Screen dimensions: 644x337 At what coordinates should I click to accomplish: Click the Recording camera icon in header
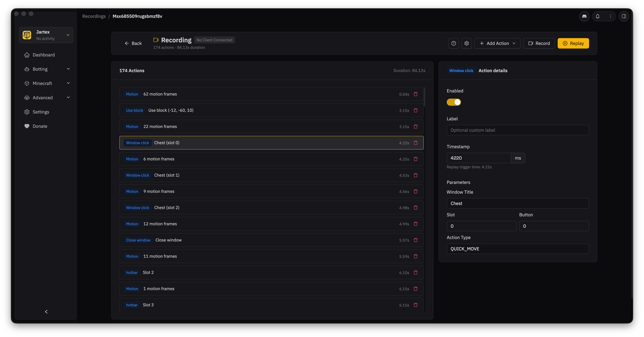tap(156, 40)
